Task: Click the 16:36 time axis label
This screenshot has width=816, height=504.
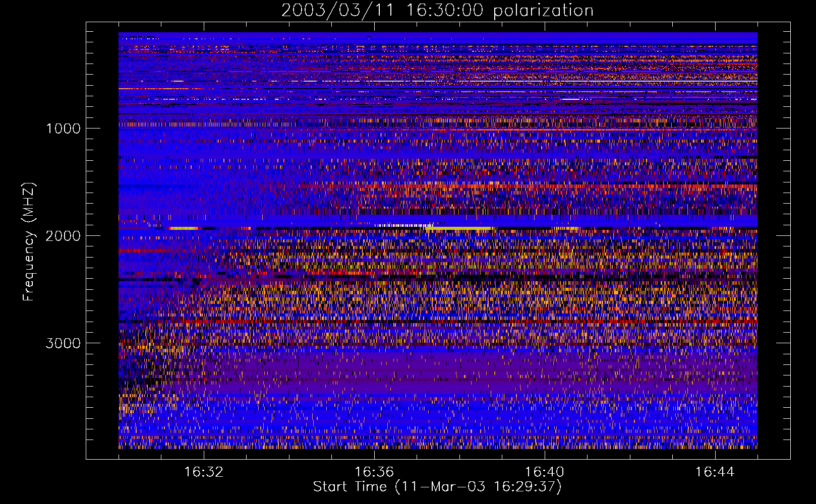Action: click(374, 472)
